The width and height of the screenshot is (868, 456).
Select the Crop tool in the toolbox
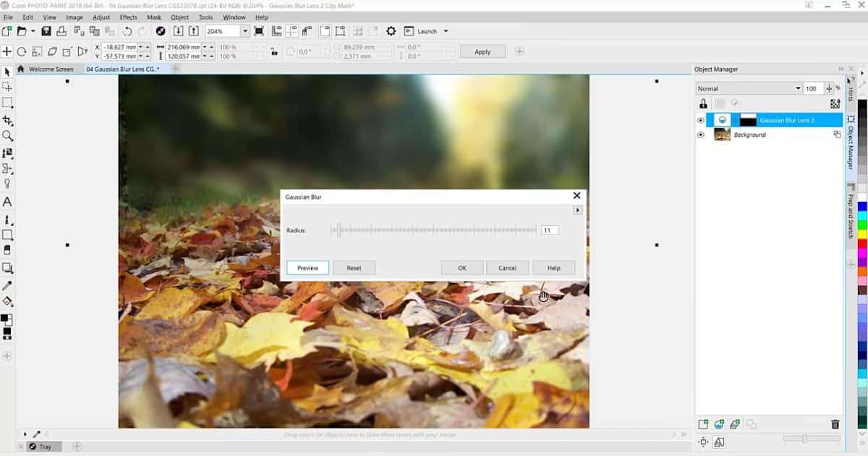(x=7, y=119)
